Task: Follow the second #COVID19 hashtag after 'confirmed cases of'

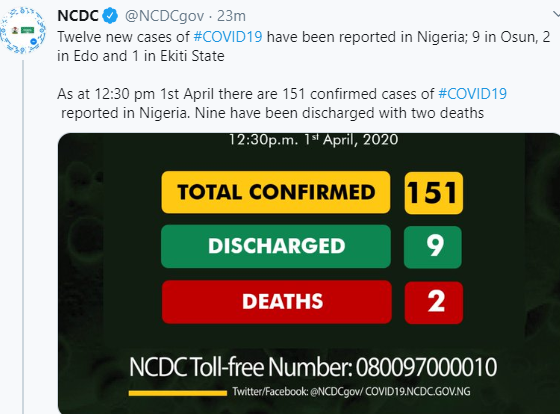Action: click(x=472, y=94)
